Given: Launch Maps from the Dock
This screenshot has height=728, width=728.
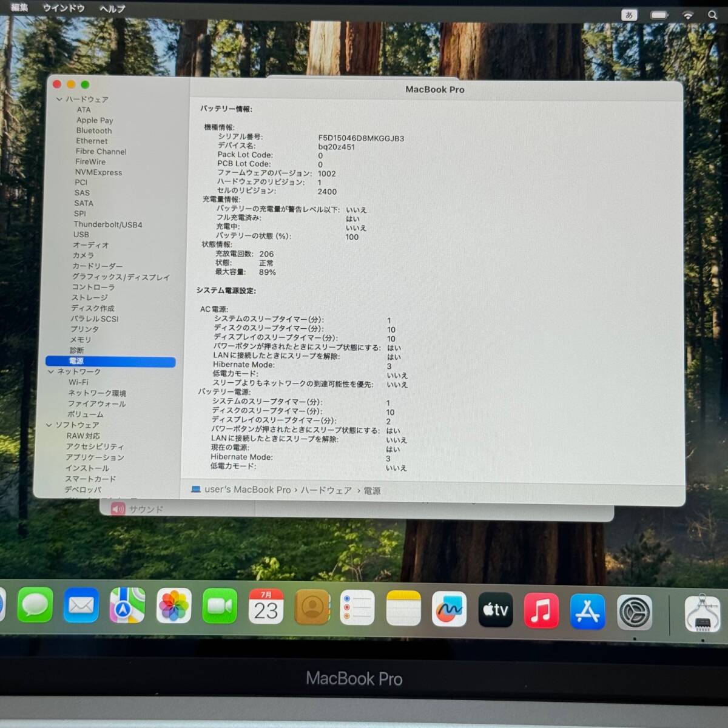Looking at the screenshot, I should click(127, 605).
